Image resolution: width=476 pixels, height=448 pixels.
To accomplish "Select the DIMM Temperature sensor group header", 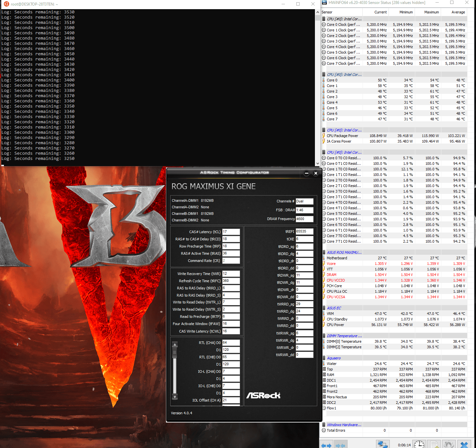I will coord(344,336).
